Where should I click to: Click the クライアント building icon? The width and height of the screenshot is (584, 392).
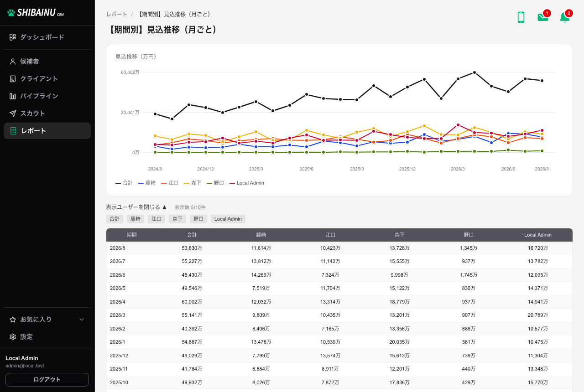[13, 79]
